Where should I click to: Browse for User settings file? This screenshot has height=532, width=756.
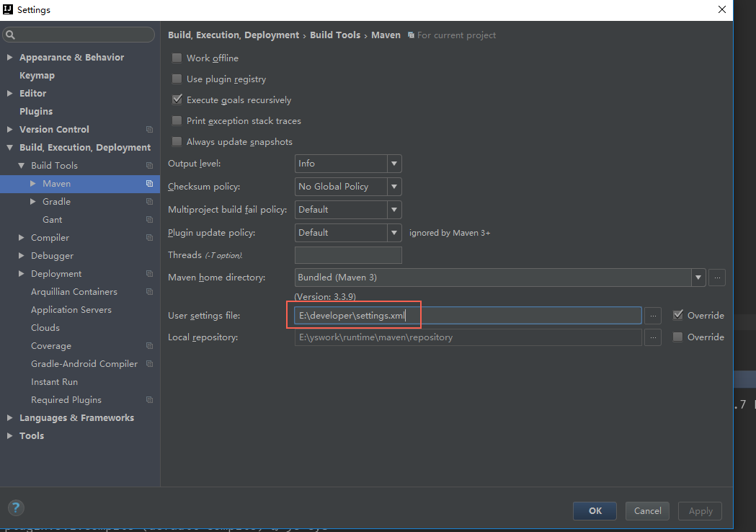point(653,316)
